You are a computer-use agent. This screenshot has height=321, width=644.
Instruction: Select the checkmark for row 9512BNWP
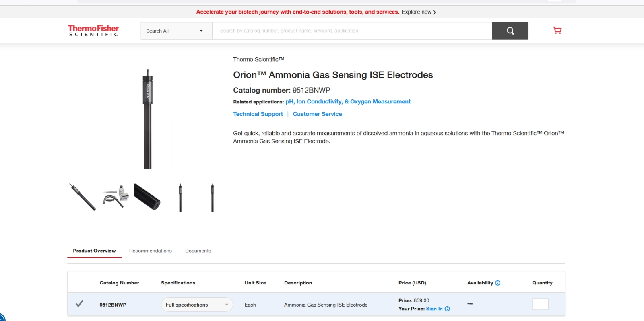(x=79, y=304)
